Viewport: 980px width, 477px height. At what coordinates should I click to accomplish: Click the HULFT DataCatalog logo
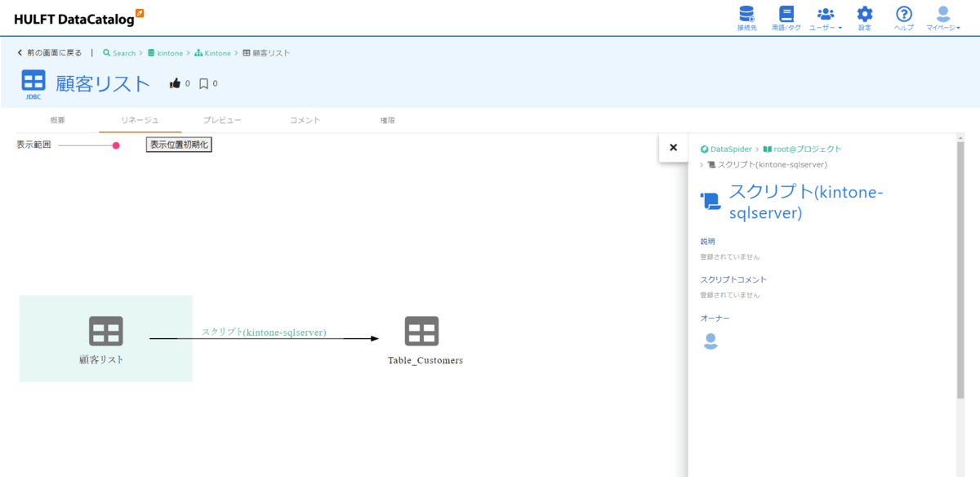coord(79,18)
